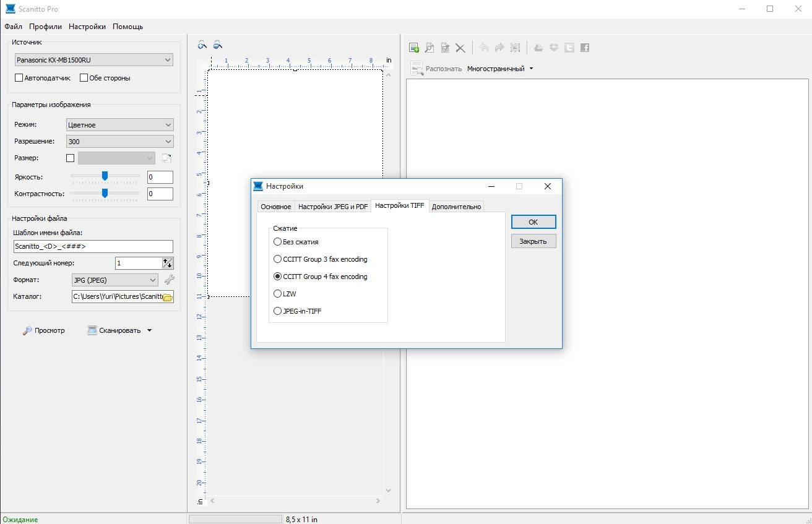Click the Сканировать scan button

coord(114,330)
